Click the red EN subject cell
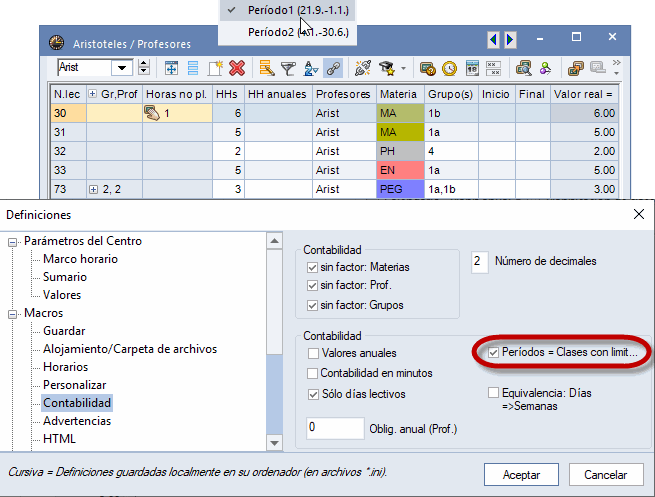 400,170
